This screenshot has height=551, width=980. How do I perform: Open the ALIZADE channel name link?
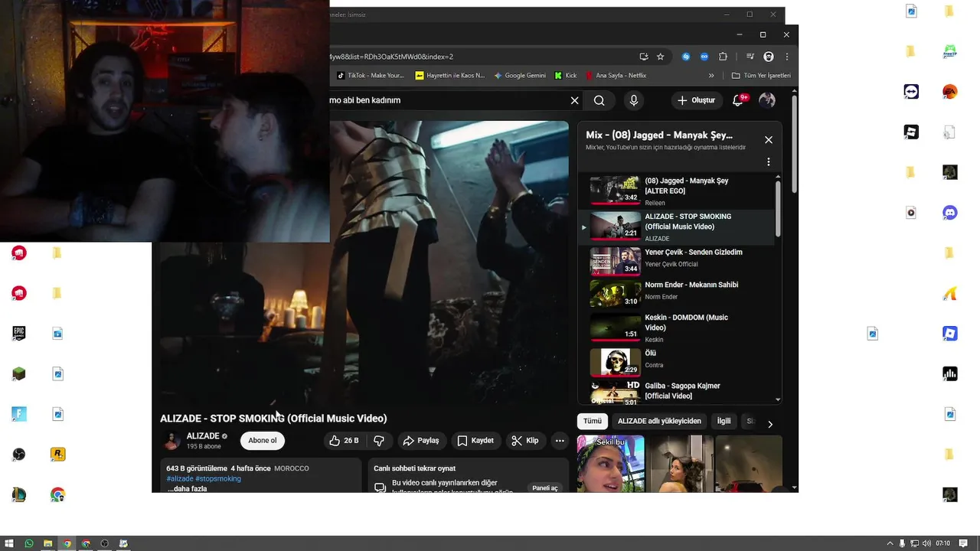point(203,436)
